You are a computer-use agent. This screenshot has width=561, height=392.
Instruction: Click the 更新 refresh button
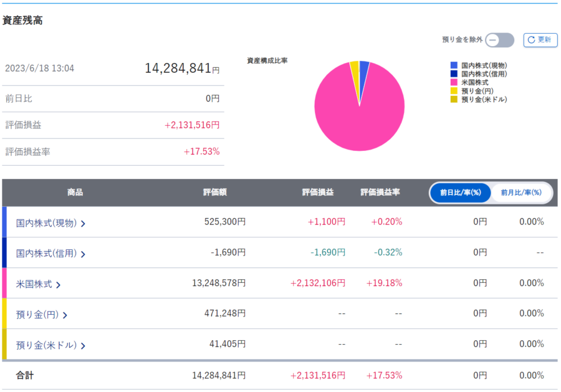point(540,40)
